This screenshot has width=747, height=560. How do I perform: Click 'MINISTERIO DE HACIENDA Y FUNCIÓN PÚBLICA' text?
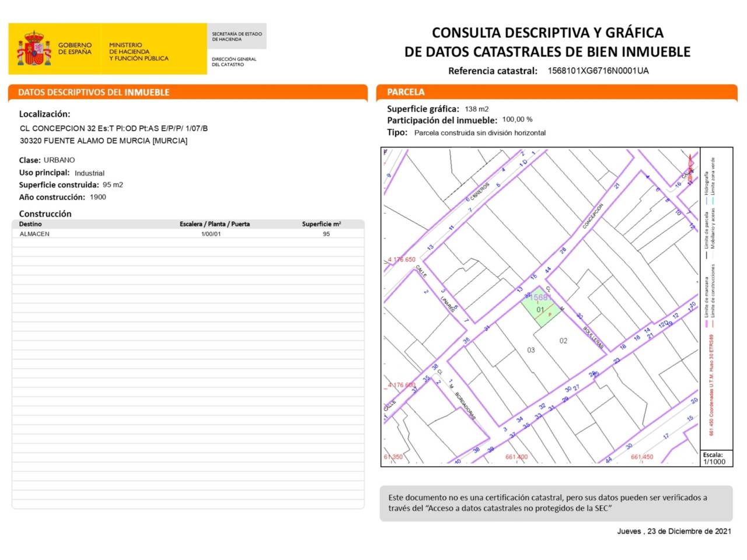[x=138, y=51]
